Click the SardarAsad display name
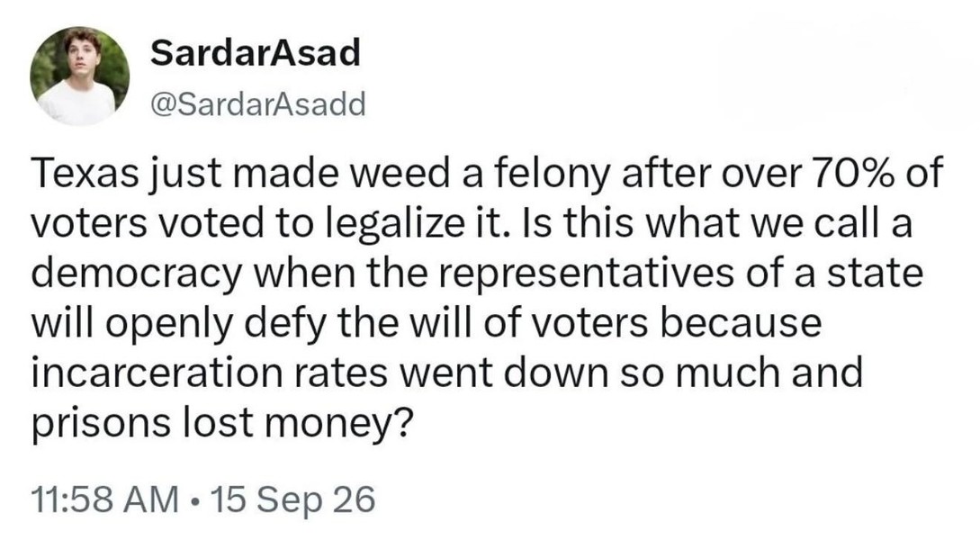 (255, 52)
